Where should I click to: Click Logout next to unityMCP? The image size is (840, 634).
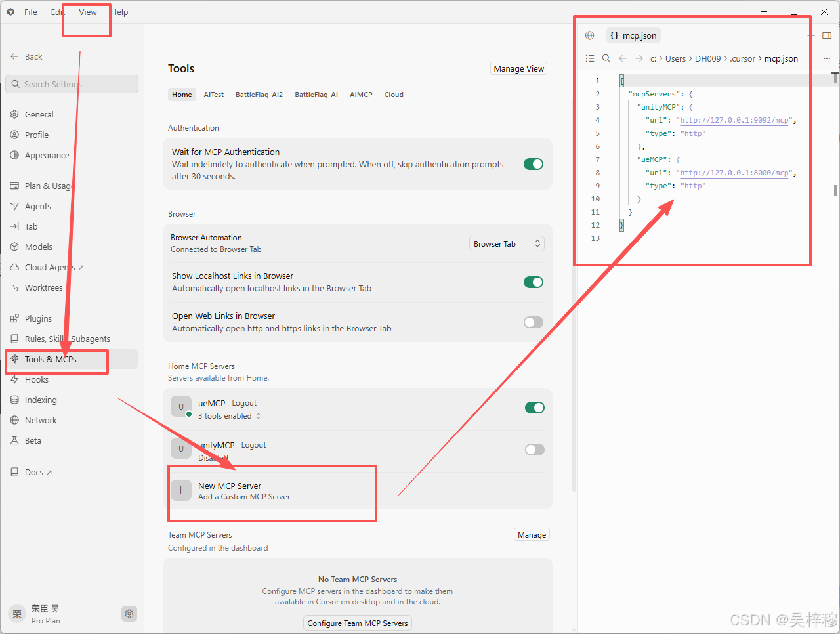pos(253,445)
